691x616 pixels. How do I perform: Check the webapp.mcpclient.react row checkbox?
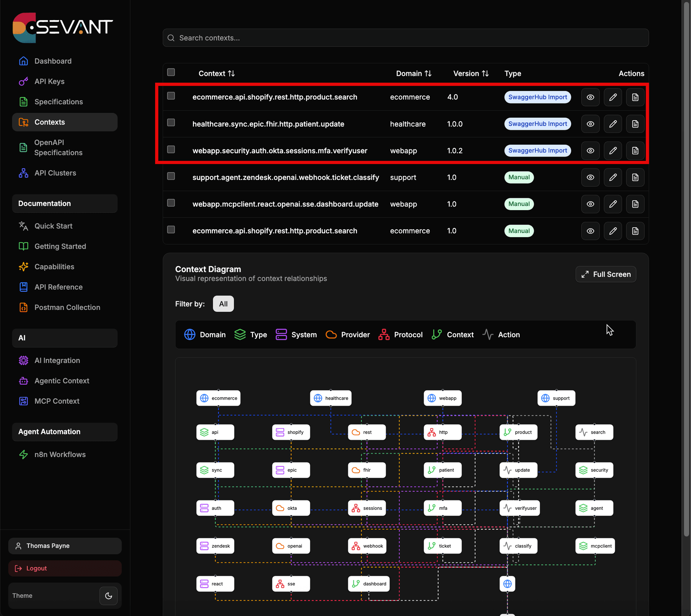(x=171, y=203)
